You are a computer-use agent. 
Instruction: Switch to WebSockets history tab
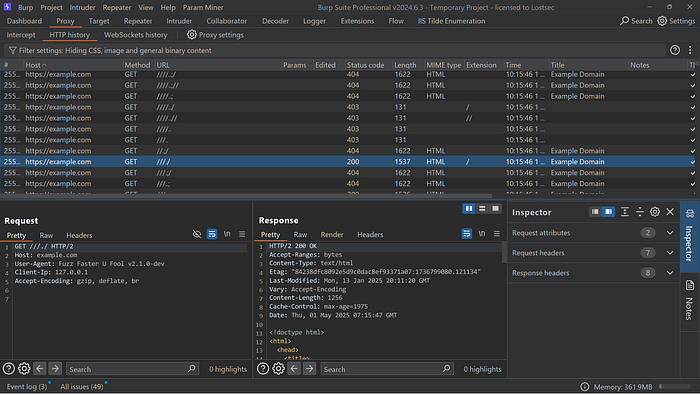(x=136, y=35)
